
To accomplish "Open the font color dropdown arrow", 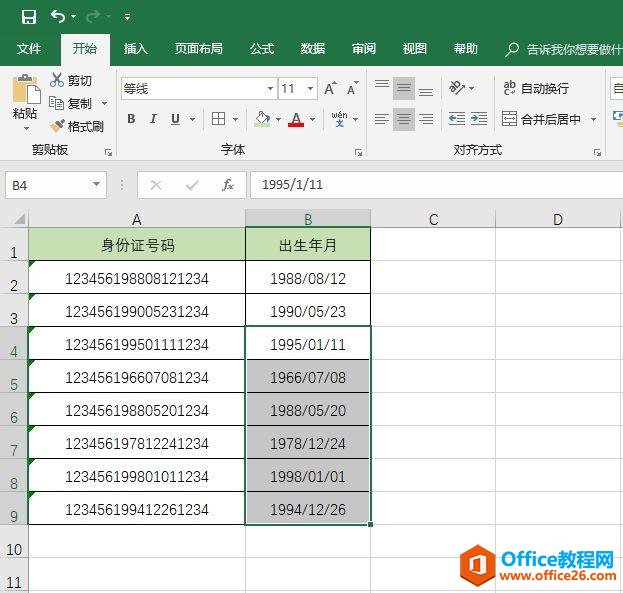I will [313, 119].
